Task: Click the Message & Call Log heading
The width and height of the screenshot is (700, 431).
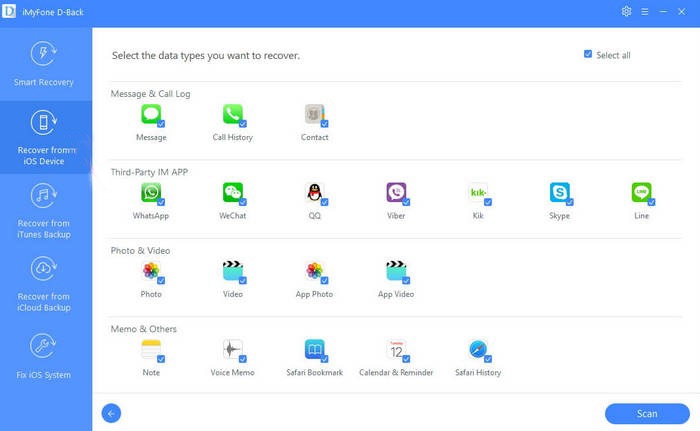Action: 150,94
